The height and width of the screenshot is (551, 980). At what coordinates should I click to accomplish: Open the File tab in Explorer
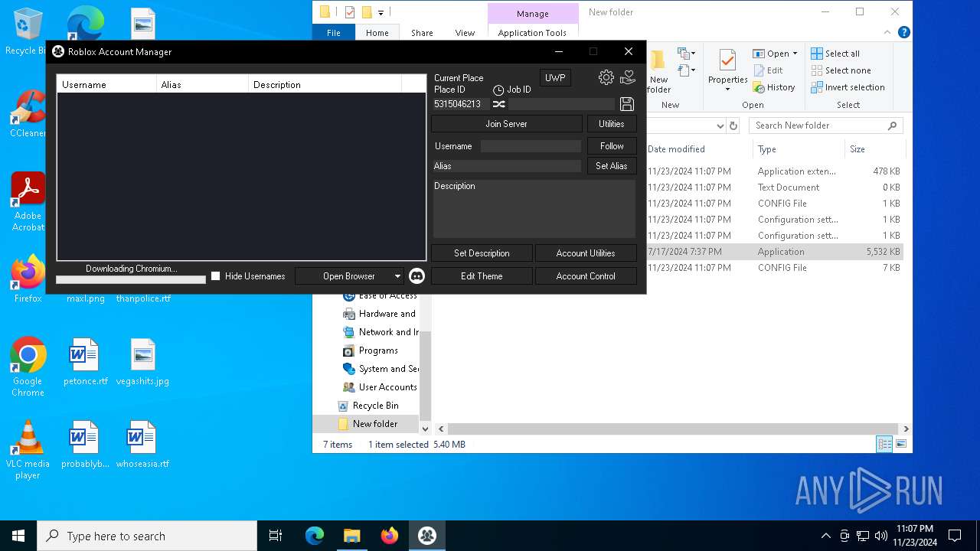point(334,33)
